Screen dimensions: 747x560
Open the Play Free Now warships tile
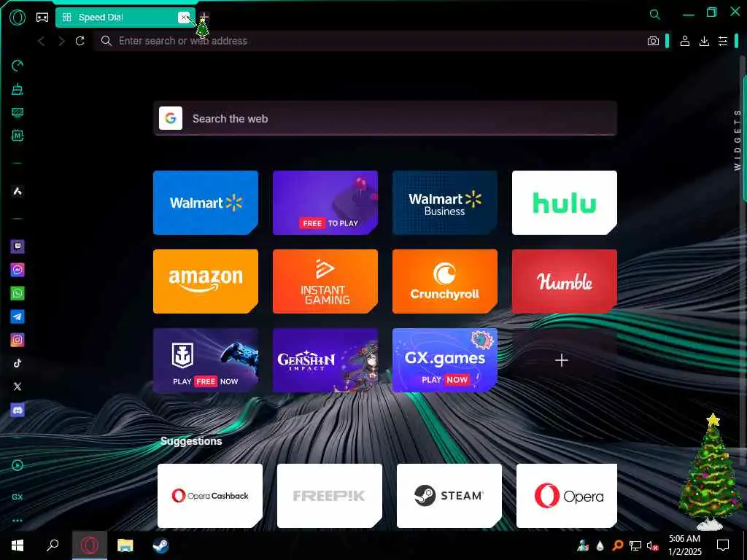[x=205, y=360]
